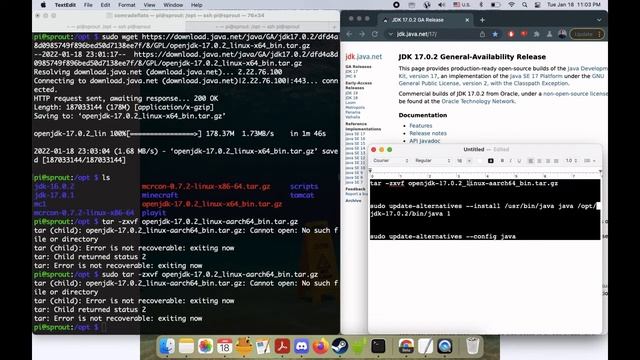Open the File menu

click(88, 5)
